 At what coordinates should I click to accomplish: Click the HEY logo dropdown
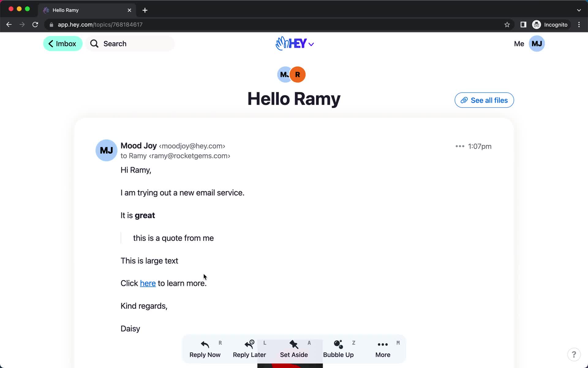pyautogui.click(x=294, y=44)
